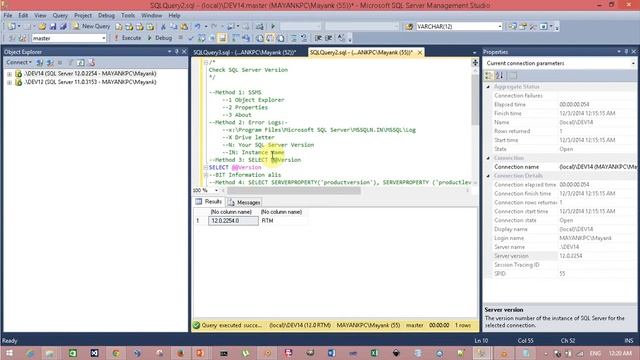Collapse the Connection Details property group
This screenshot has width=640, height=360.
pos(488,176)
